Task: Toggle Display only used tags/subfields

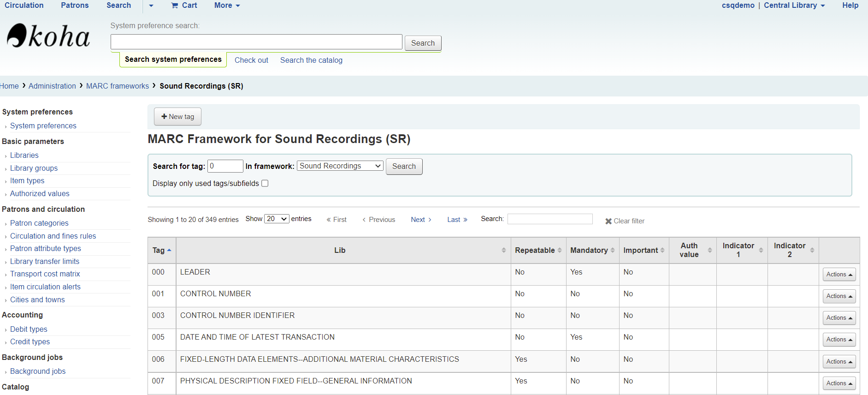Action: tap(265, 183)
